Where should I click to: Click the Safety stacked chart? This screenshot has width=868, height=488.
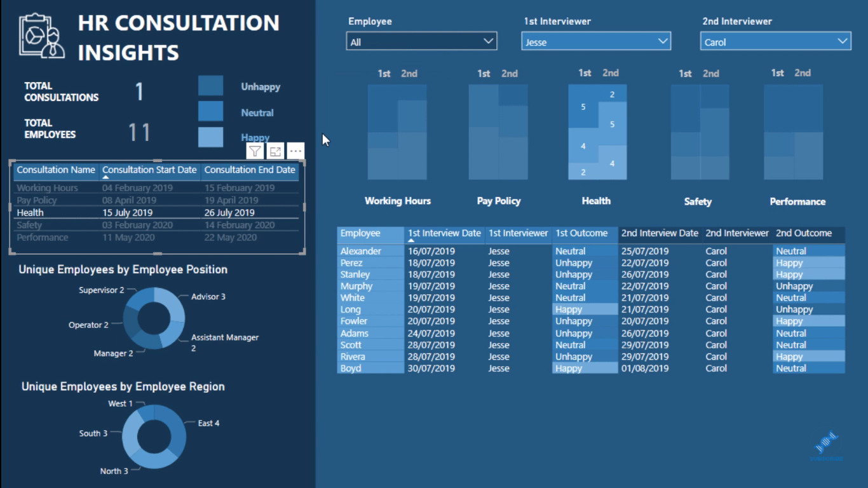[x=700, y=132]
